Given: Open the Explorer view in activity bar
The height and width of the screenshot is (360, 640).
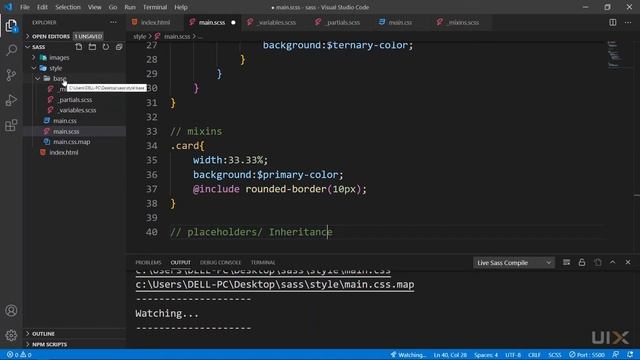Looking at the screenshot, I should pos(11,26).
